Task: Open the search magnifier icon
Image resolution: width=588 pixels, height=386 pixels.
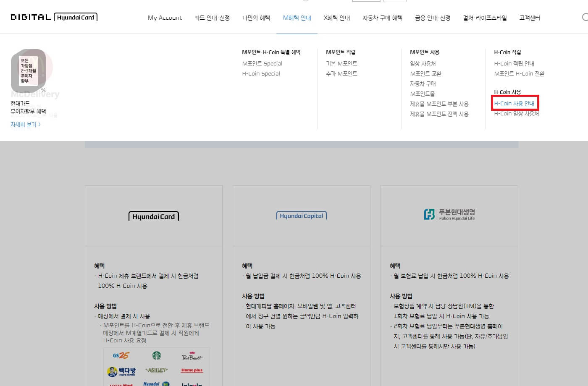Action: 585,17
